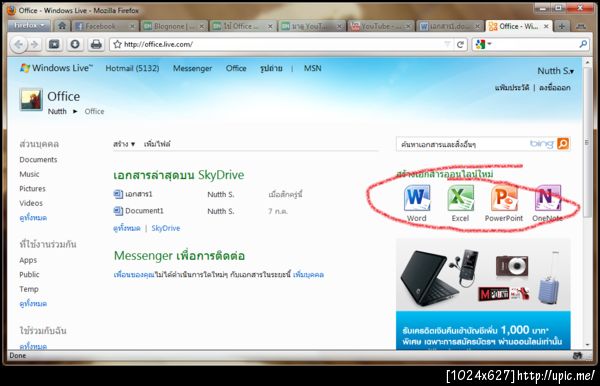Image resolution: width=600 pixels, height=386 pixels.
Task: Open the URL history dropdown arrow
Action: (x=447, y=44)
